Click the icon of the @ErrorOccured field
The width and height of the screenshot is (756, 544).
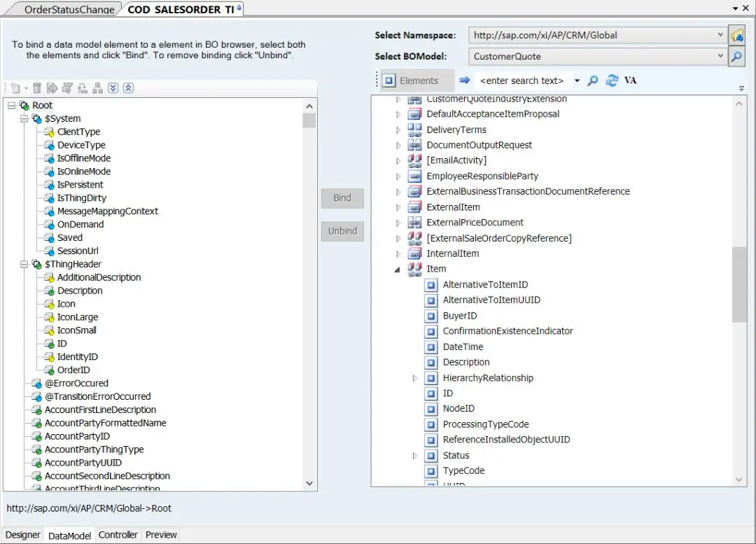(36, 384)
